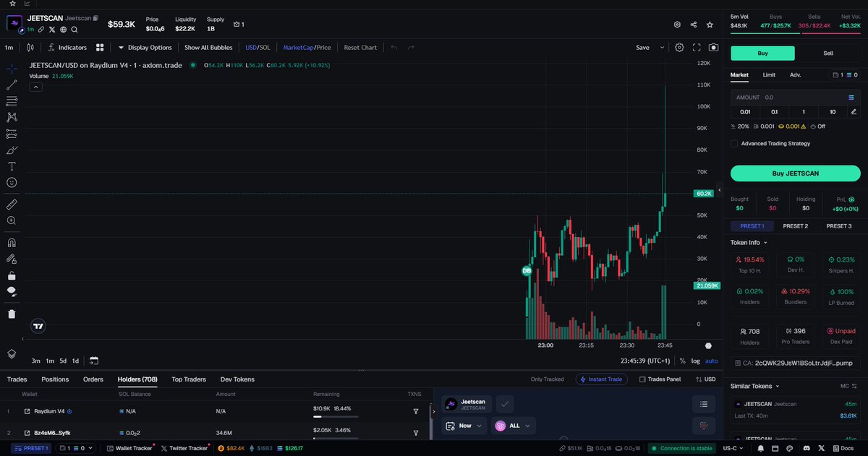Open the chart layout grid icon

[x=100, y=48]
